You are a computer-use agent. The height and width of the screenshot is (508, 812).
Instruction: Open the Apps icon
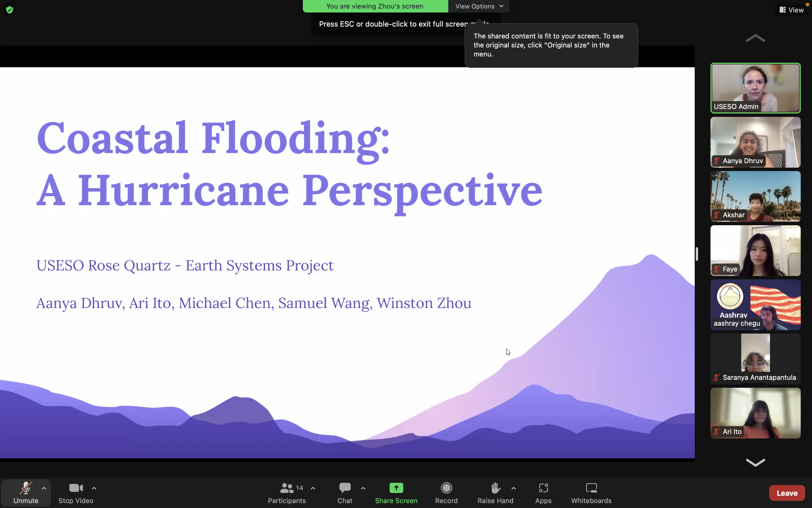click(543, 488)
